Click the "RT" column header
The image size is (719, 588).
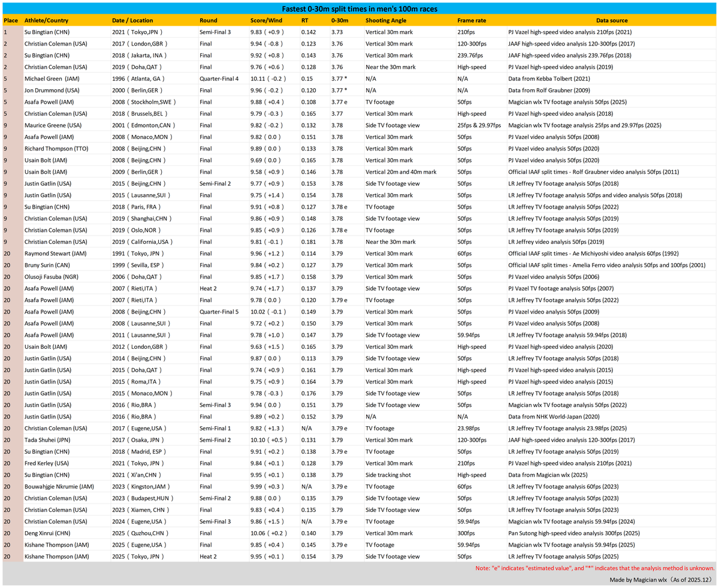click(305, 20)
